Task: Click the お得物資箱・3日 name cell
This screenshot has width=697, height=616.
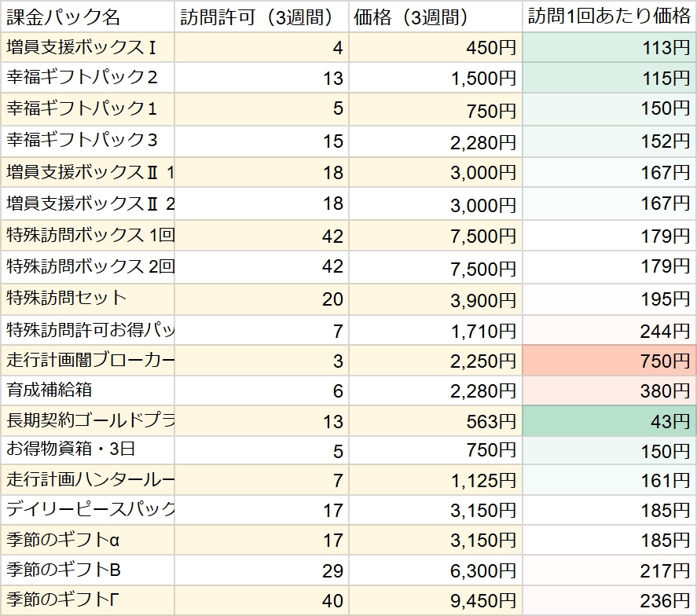Action: coord(86,451)
